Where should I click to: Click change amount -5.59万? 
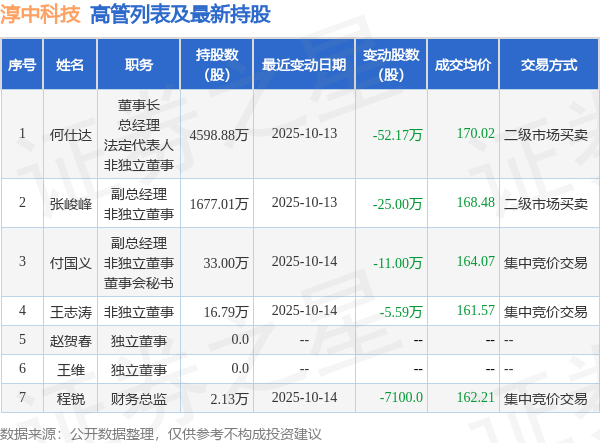tap(401, 312)
